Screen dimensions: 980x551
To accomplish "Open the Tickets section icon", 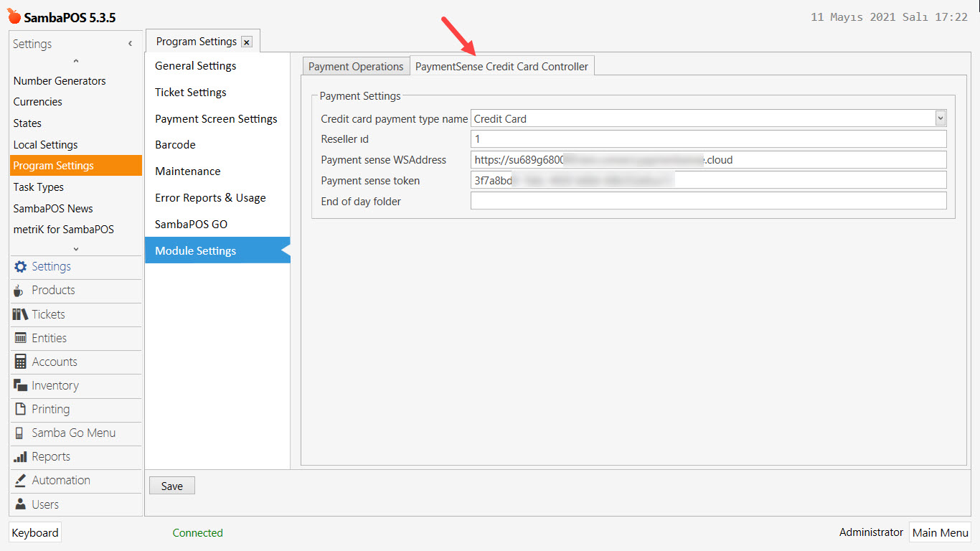I will [x=21, y=314].
